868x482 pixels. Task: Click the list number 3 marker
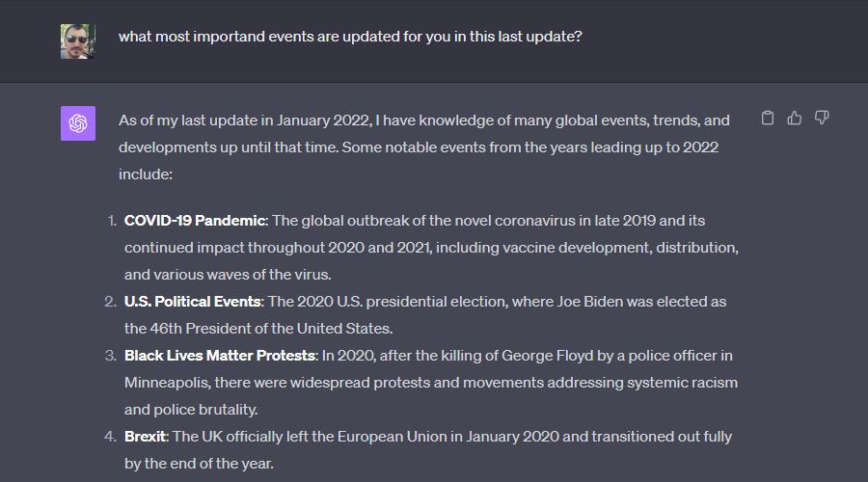tap(110, 356)
